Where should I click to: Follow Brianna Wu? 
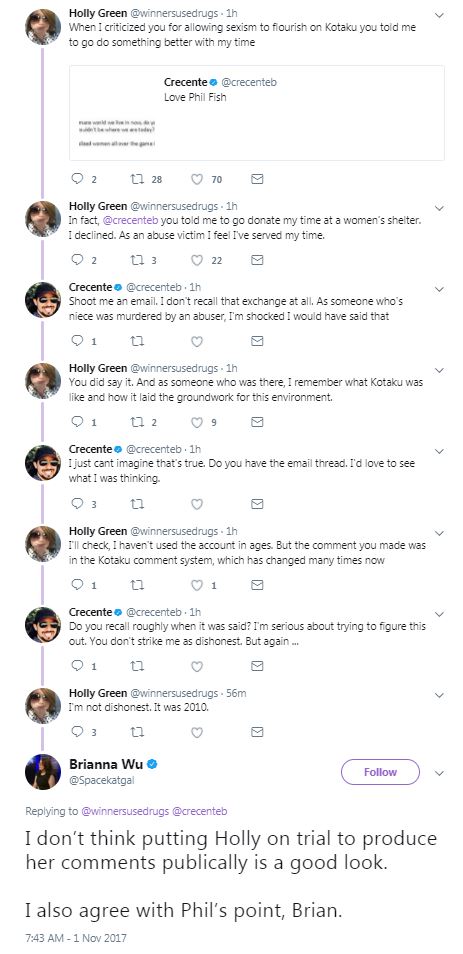point(380,772)
